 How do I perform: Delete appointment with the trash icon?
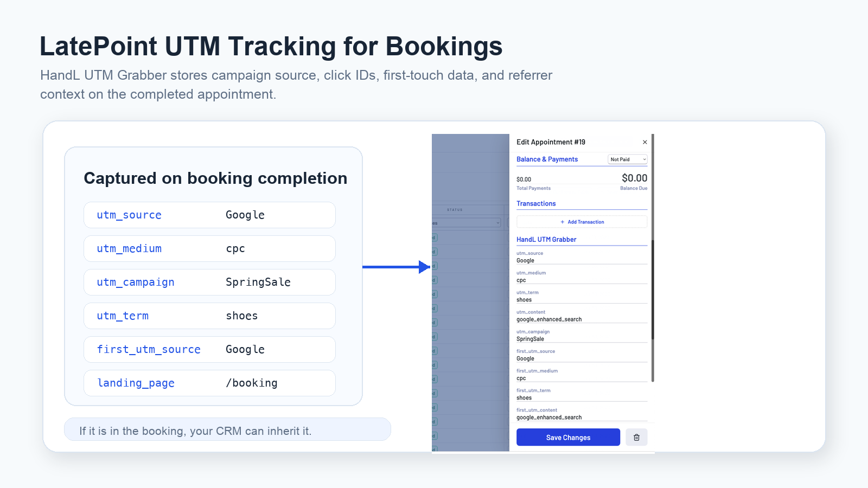[x=636, y=437]
